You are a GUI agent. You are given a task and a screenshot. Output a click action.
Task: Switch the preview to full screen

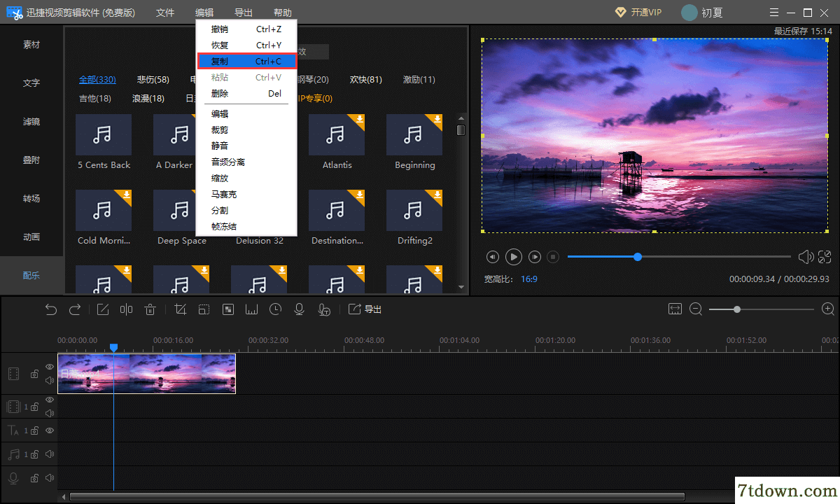pyautogui.click(x=825, y=257)
